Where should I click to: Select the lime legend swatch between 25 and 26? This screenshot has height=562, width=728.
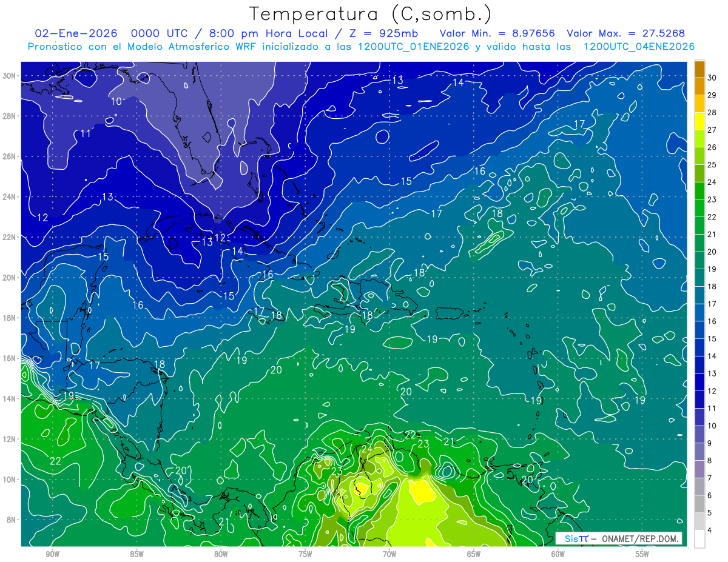(699, 156)
